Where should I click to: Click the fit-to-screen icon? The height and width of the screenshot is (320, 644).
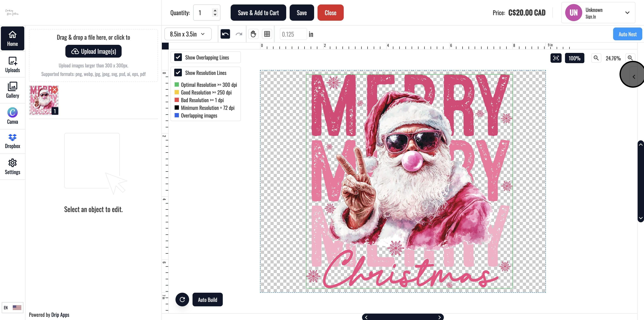pos(556,58)
